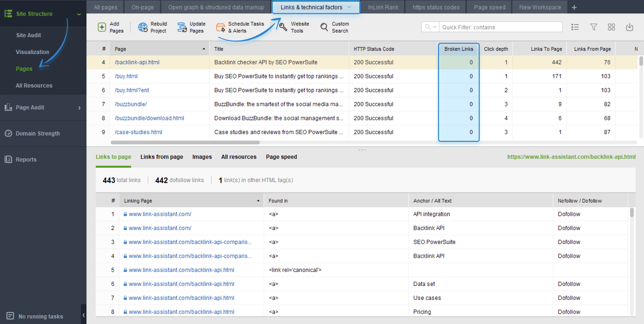
Task: Click the Add Pages plus icon
Action: [102, 27]
